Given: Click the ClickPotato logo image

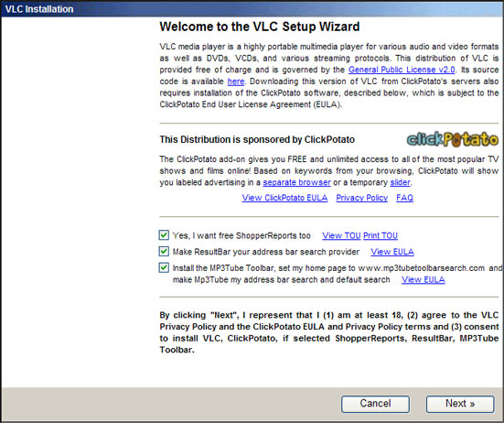Looking at the screenshot, I should point(452,139).
